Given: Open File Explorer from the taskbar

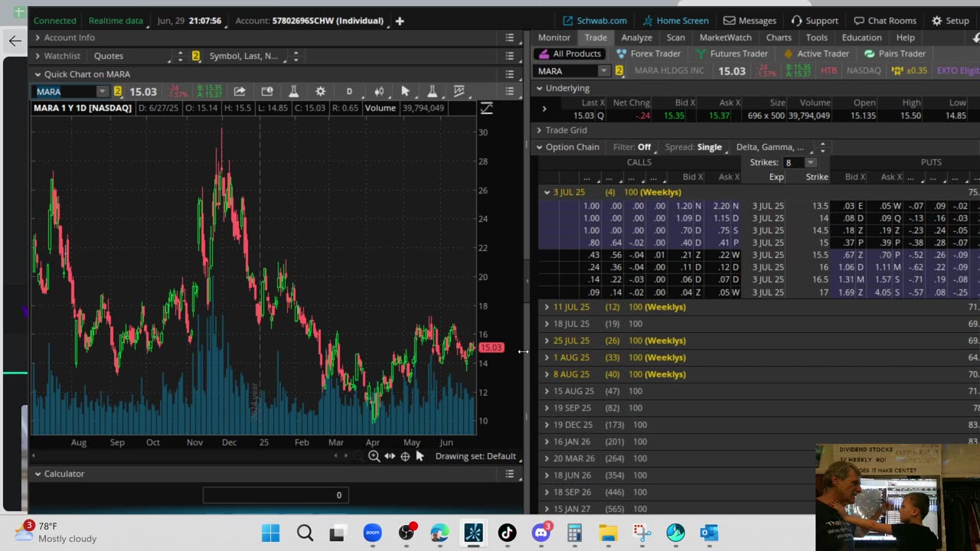Looking at the screenshot, I should [x=608, y=533].
